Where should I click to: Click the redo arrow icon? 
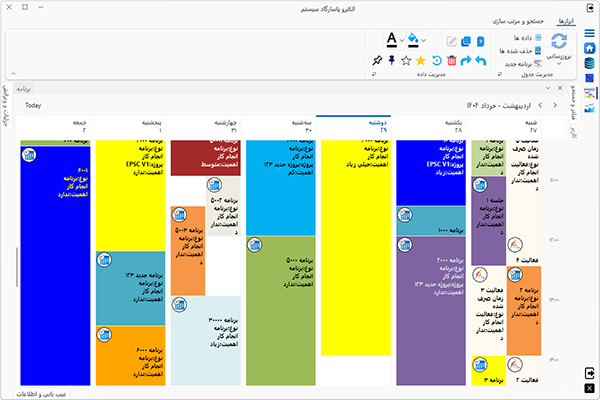(466, 60)
